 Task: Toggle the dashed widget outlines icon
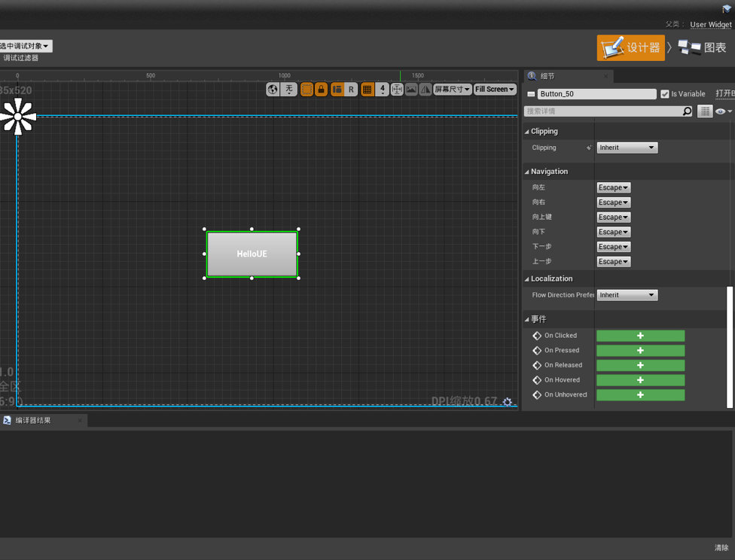[307, 89]
